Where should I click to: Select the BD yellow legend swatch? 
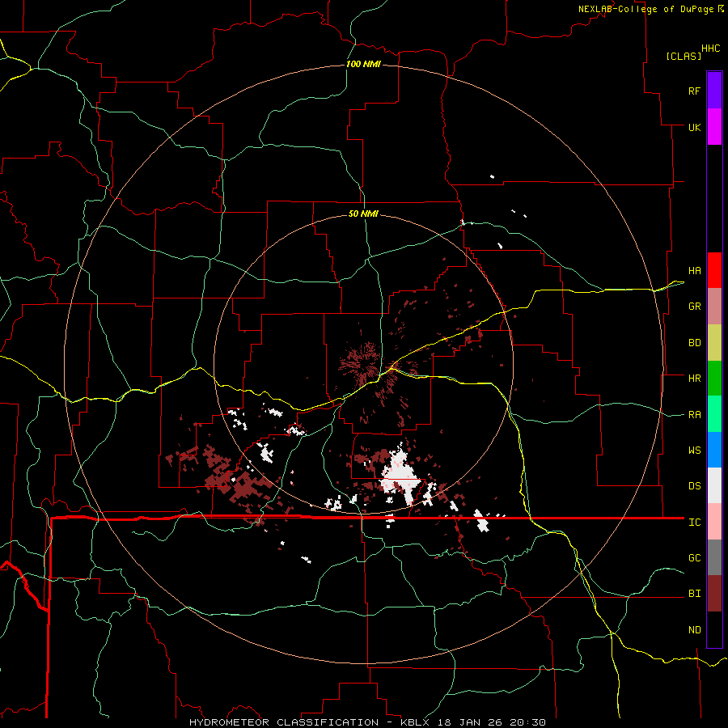point(714,343)
